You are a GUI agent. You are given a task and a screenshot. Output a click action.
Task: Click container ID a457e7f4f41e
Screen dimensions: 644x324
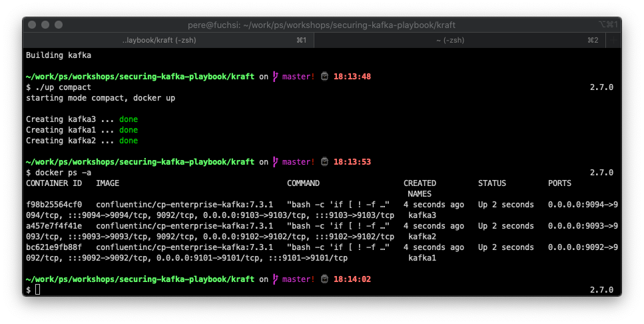click(x=54, y=226)
